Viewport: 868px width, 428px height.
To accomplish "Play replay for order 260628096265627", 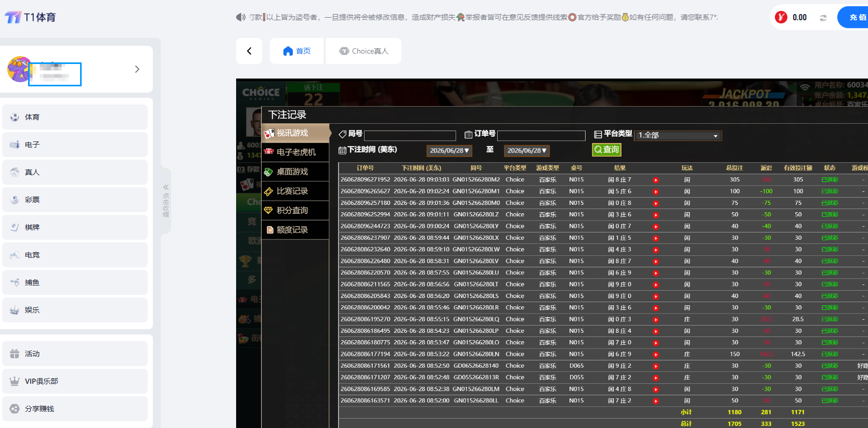I will 656,191.
